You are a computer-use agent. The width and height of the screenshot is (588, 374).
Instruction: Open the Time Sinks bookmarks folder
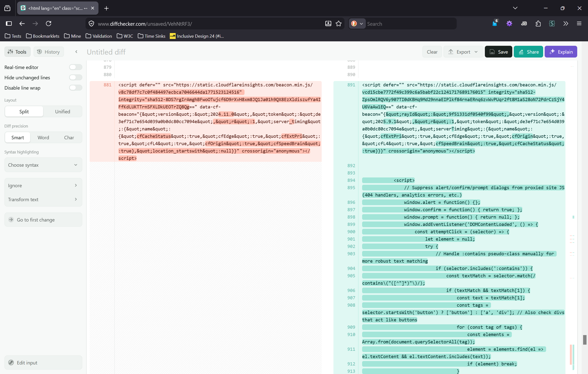152,36
